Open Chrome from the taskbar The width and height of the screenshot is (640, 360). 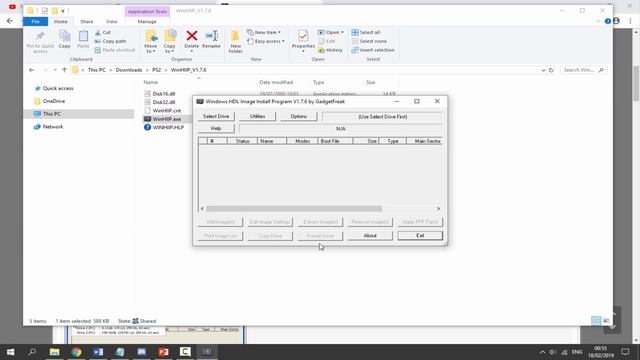click(x=76, y=352)
